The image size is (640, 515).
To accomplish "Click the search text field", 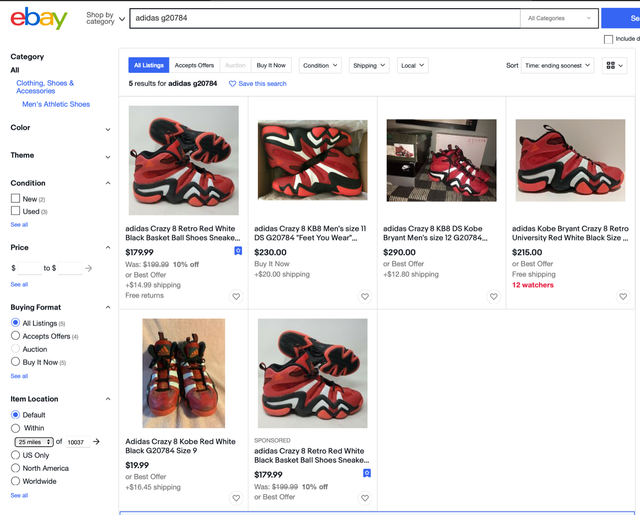I will click(325, 18).
